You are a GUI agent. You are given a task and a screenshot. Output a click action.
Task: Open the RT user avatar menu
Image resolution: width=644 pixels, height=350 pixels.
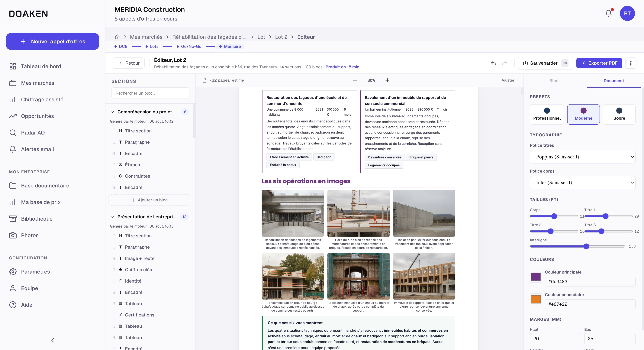pos(627,13)
